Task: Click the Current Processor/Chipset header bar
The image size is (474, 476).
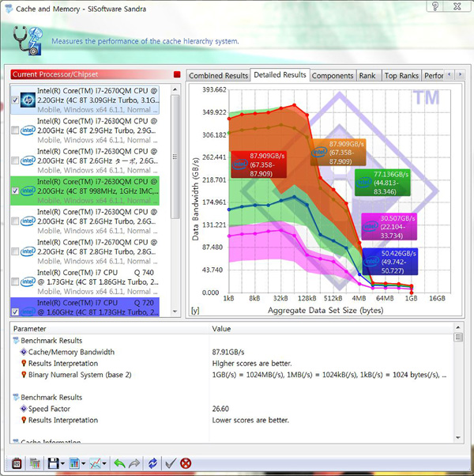Action: click(x=96, y=74)
